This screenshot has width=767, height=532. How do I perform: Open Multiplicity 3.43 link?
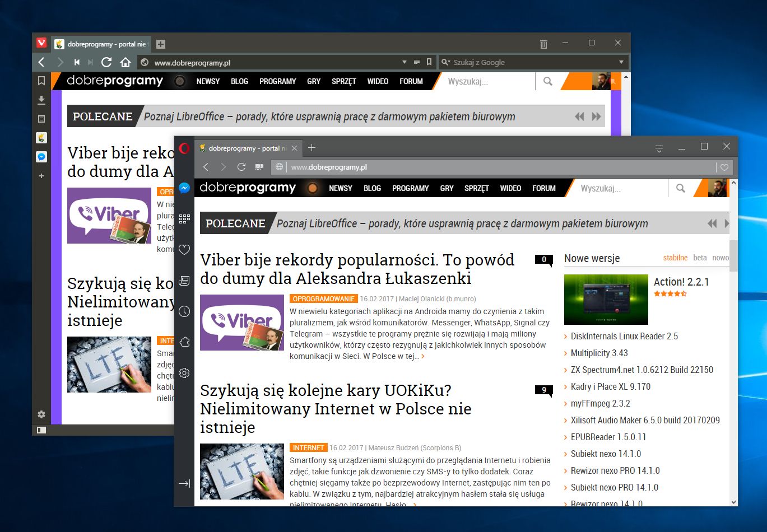599,353
